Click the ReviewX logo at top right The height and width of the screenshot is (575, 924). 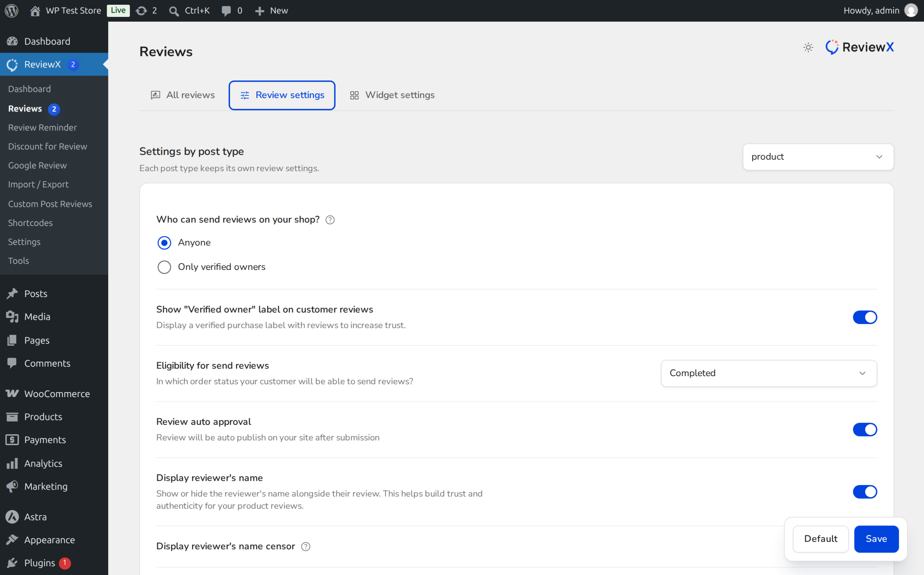(x=859, y=47)
